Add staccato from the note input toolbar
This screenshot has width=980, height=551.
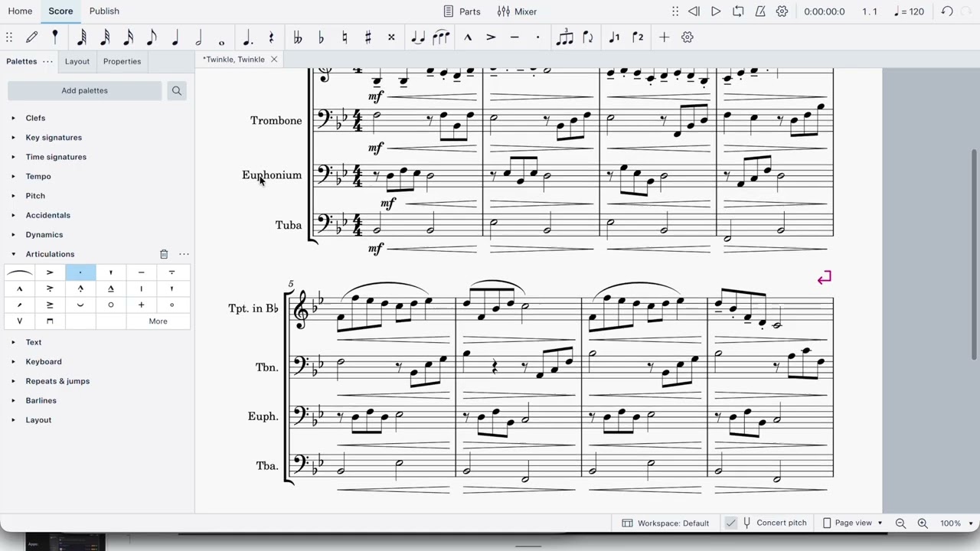pos(537,37)
